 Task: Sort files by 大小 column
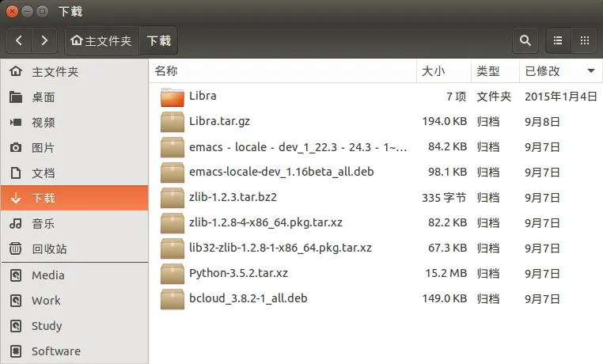tap(433, 71)
